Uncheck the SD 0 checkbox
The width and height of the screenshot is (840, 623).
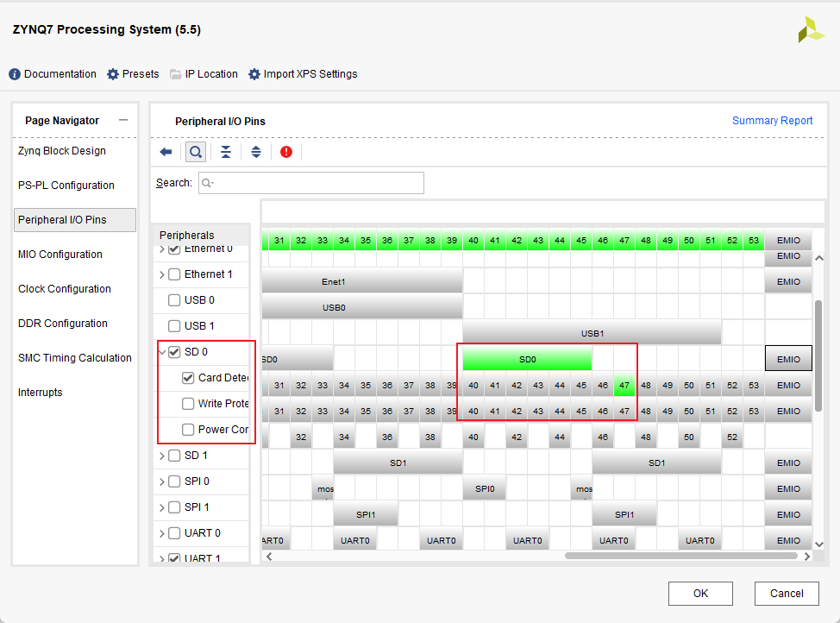pyautogui.click(x=174, y=352)
